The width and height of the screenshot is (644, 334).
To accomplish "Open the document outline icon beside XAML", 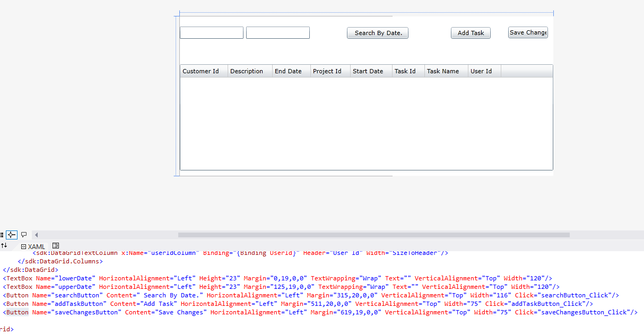I will [56, 246].
